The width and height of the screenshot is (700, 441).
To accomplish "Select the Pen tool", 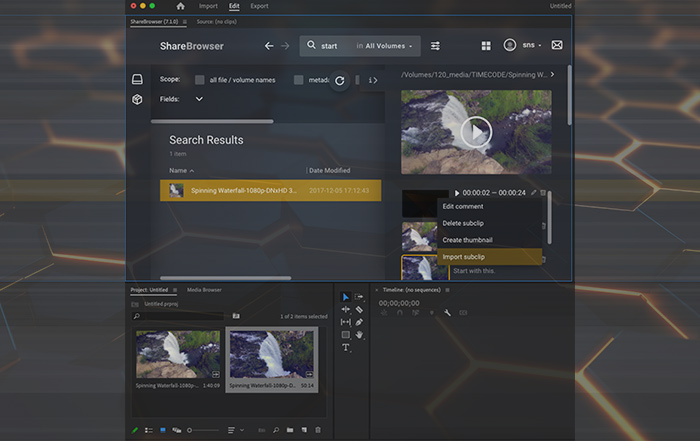I will tap(359, 322).
